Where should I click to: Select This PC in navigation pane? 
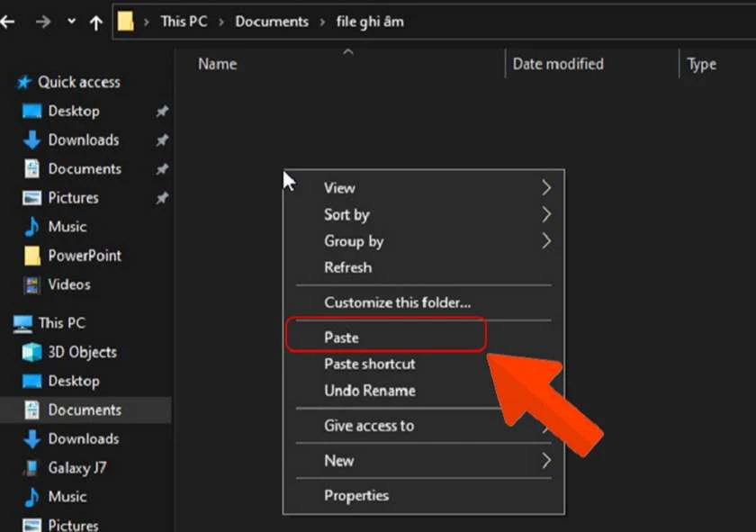tap(62, 322)
